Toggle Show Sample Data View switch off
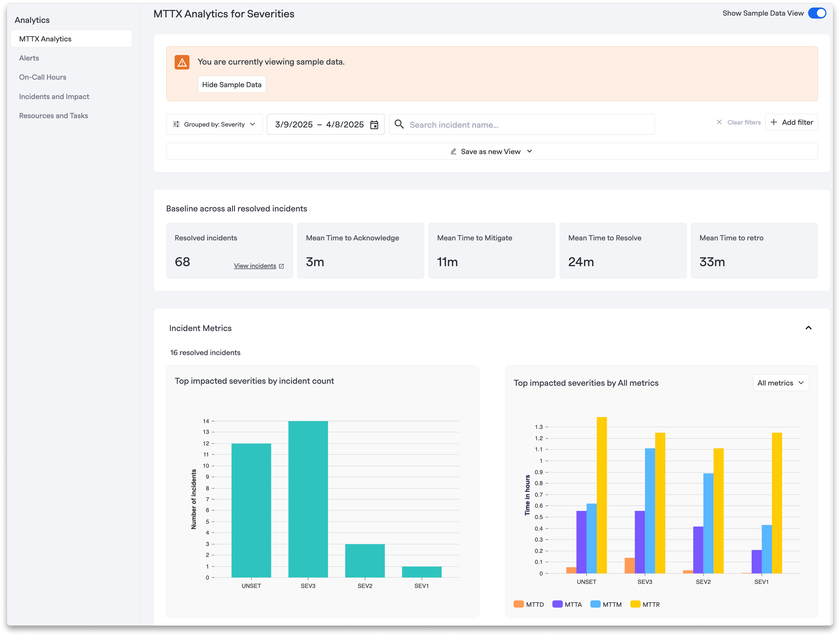 tap(817, 13)
